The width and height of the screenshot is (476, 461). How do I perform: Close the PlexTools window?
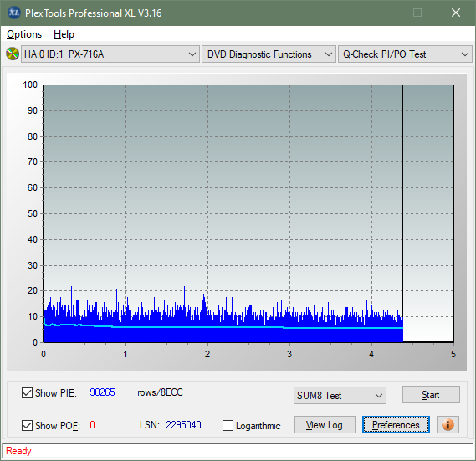tap(456, 13)
